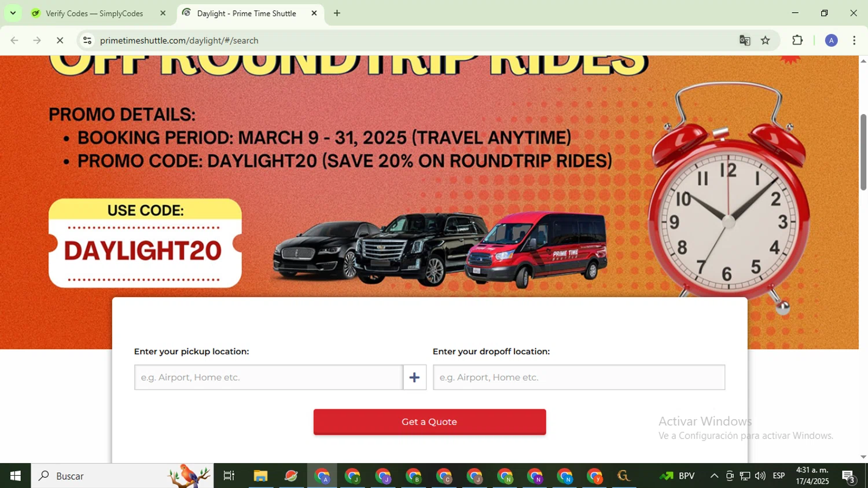
Task: Click the page vertical scrollbar thumb
Action: (x=863, y=152)
